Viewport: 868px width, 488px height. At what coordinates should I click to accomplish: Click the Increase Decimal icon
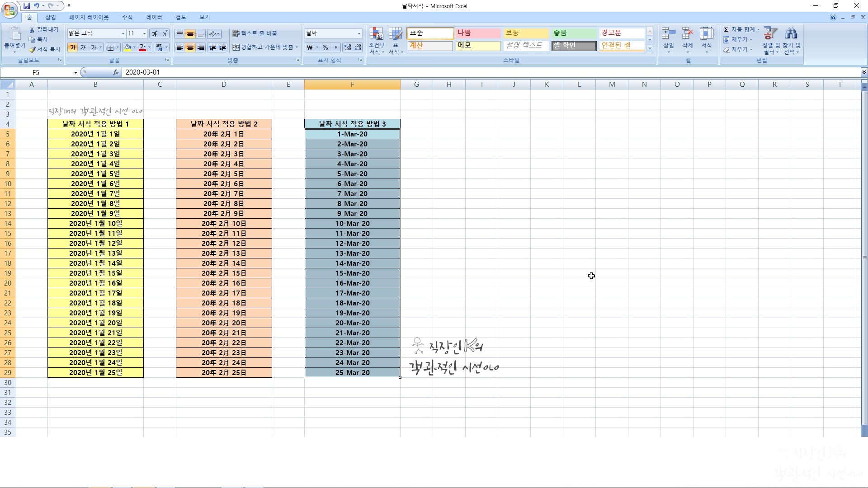347,47
